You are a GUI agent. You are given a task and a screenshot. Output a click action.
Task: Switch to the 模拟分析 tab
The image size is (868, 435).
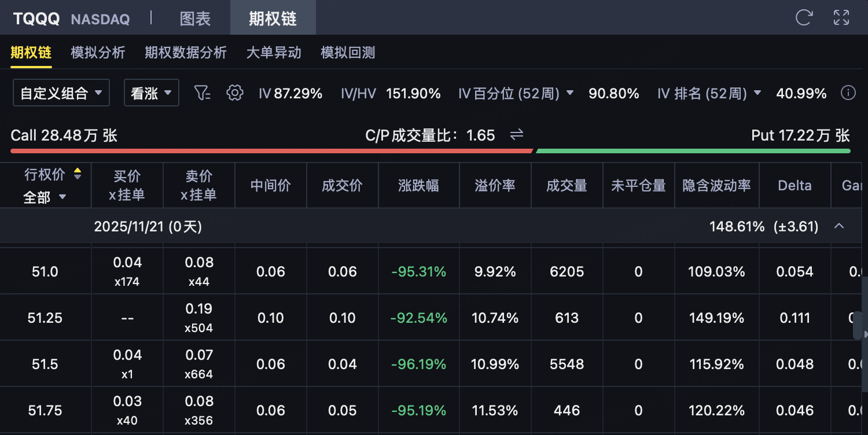click(98, 53)
